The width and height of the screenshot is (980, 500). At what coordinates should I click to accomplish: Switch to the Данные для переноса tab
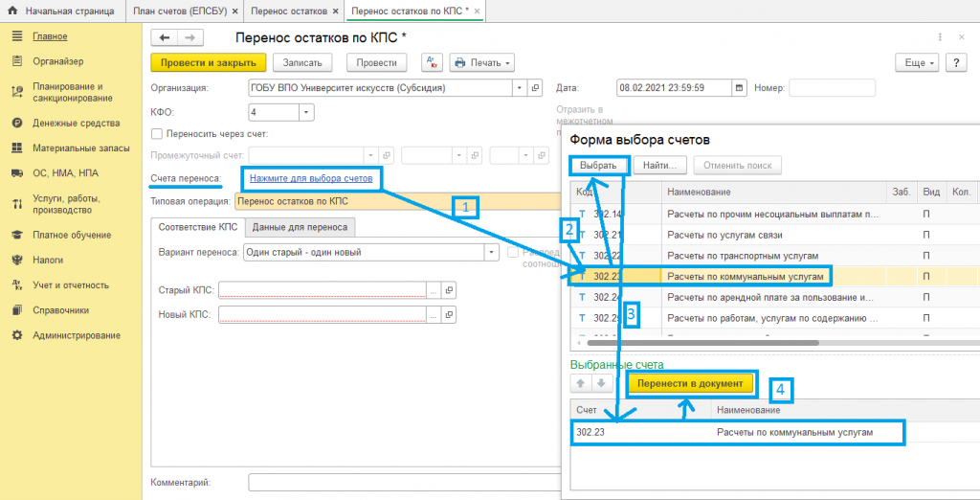point(301,227)
